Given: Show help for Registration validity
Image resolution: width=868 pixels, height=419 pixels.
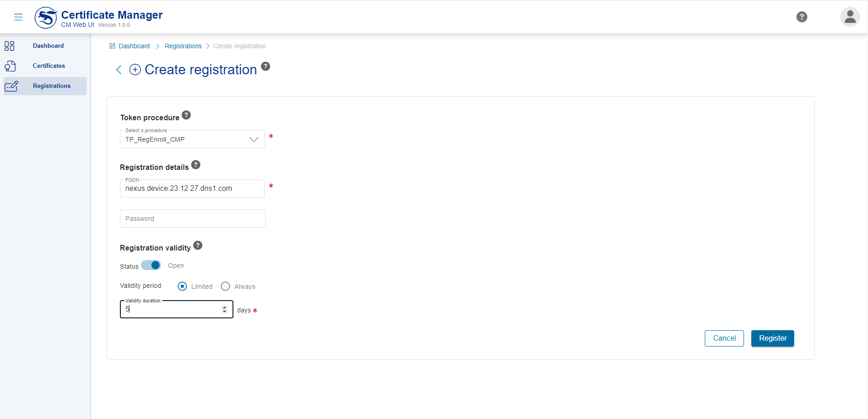Looking at the screenshot, I should coord(198,245).
